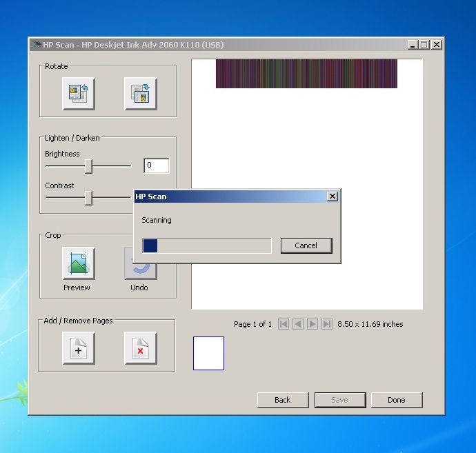Remove the current page from scan
Image resolution: width=476 pixels, height=453 pixels.
click(x=141, y=348)
